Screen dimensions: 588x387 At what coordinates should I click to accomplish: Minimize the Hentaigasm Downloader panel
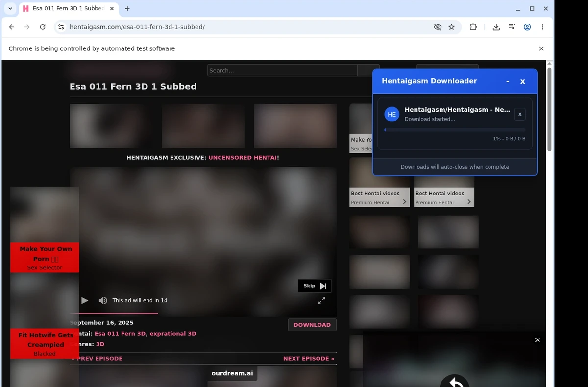tap(508, 81)
